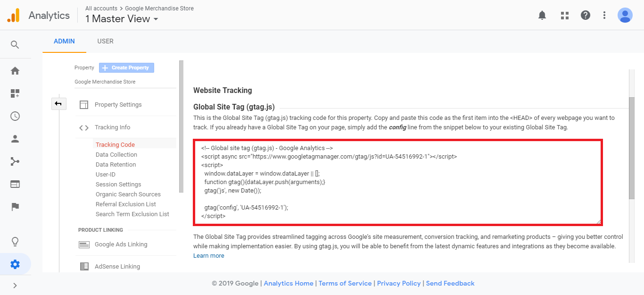
Task: Open Audience reports person icon
Action: 15,139
